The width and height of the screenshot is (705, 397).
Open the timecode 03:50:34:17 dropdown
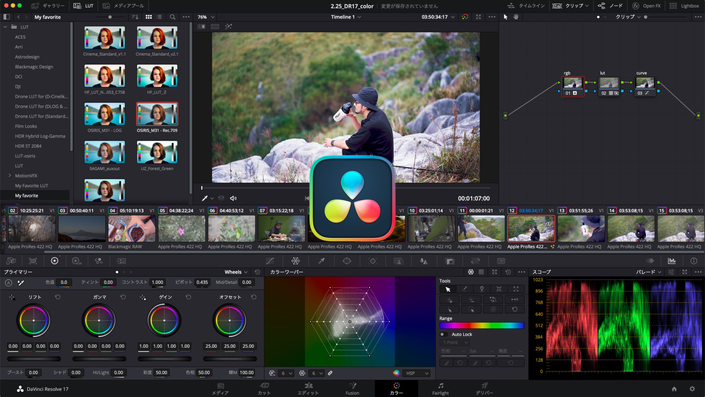pyautogui.click(x=438, y=17)
